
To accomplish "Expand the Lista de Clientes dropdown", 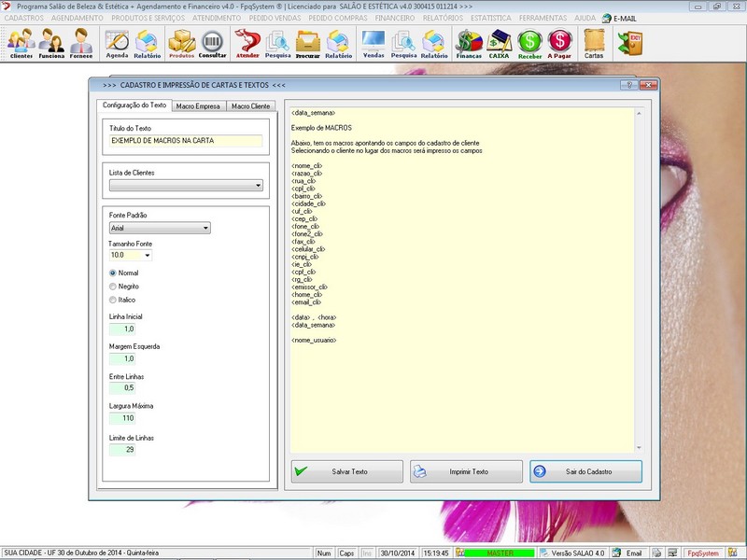I will 258,185.
